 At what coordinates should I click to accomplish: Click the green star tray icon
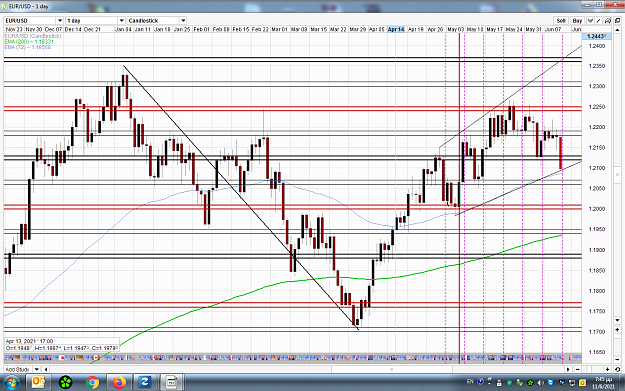tap(530, 383)
